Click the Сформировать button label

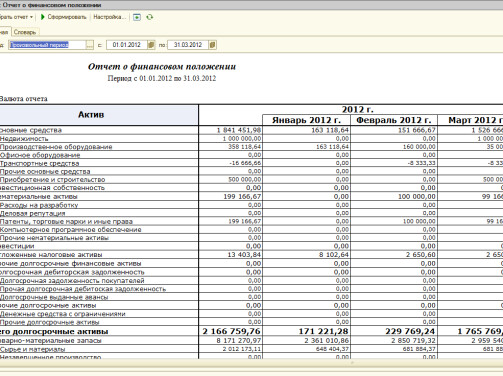(67, 17)
